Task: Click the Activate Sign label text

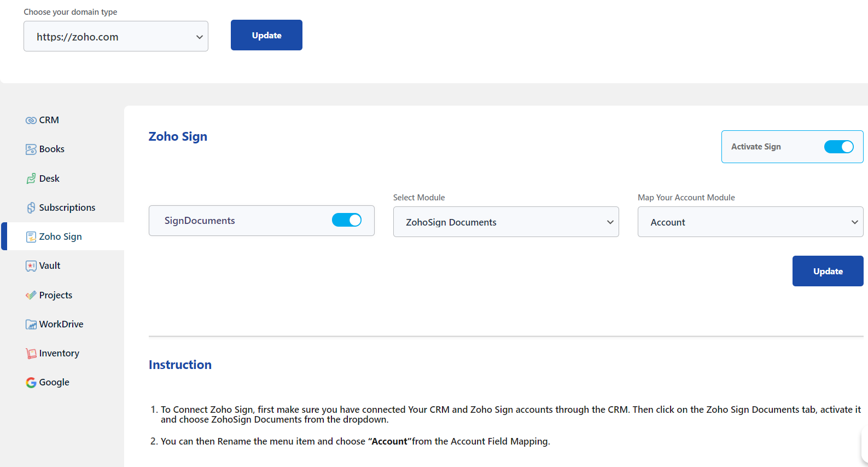Action: [756, 147]
